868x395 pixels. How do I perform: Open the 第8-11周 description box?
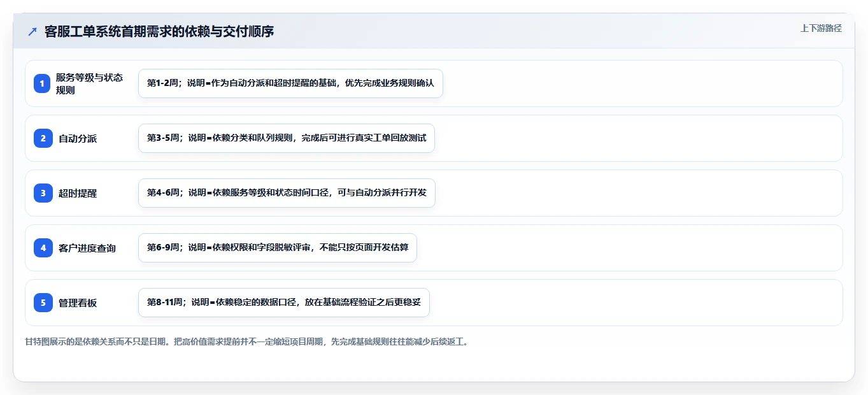284,303
